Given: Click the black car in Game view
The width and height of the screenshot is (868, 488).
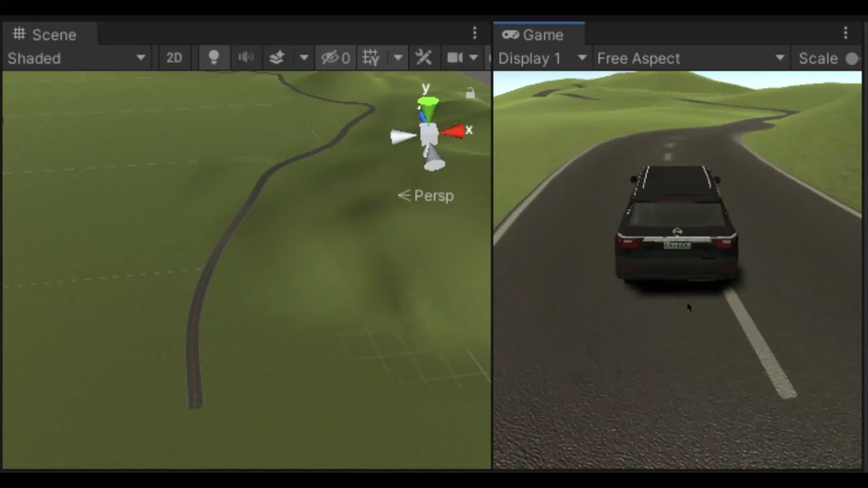Looking at the screenshot, I should pyautogui.click(x=675, y=224).
